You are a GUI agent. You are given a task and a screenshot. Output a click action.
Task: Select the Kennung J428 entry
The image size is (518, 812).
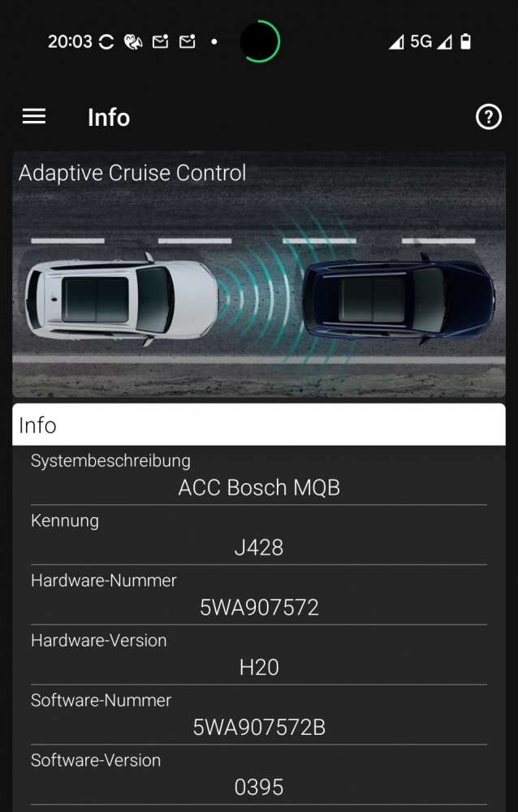[259, 535]
